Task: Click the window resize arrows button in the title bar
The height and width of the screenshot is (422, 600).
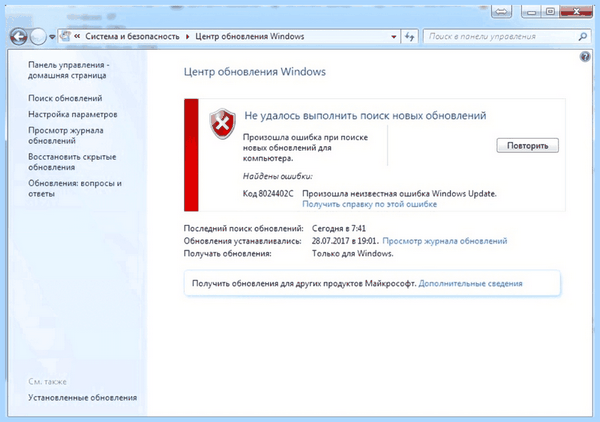Action: coord(501,12)
